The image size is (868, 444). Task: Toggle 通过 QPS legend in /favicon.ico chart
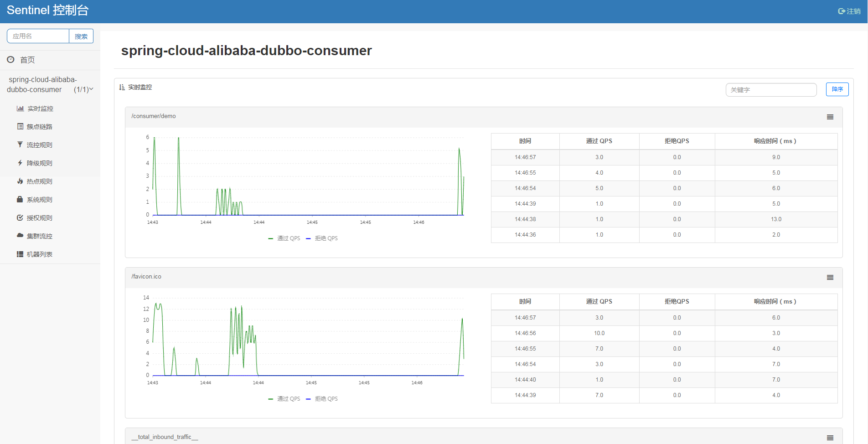coord(284,399)
